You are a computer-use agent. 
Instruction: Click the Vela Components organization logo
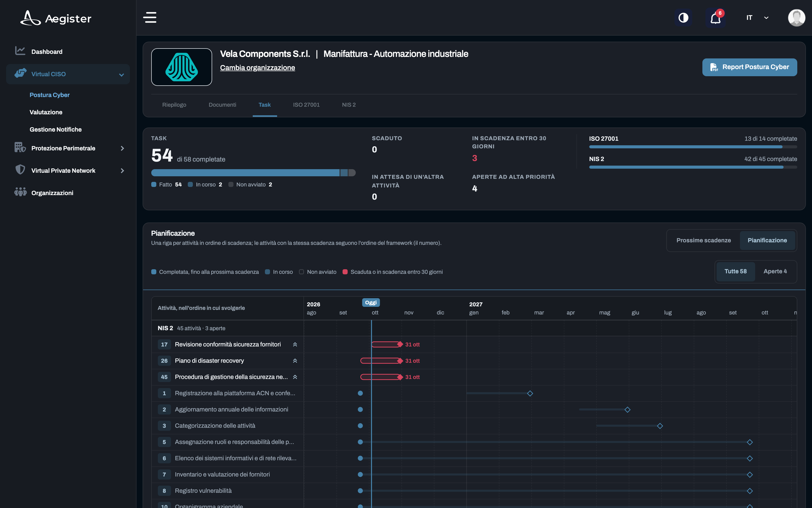point(181,67)
